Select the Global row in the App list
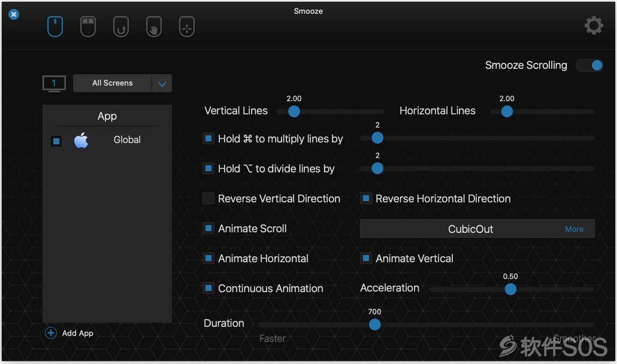The width and height of the screenshot is (617, 364). pos(107,140)
